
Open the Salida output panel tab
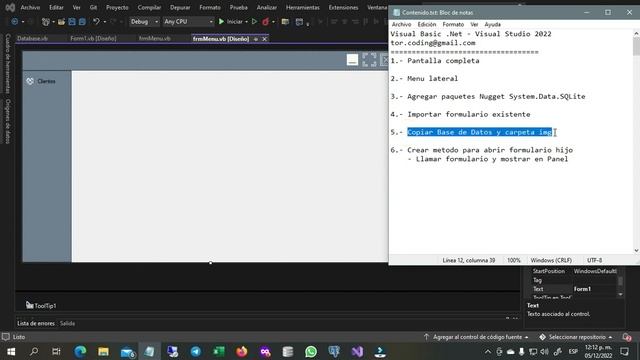tap(67, 323)
